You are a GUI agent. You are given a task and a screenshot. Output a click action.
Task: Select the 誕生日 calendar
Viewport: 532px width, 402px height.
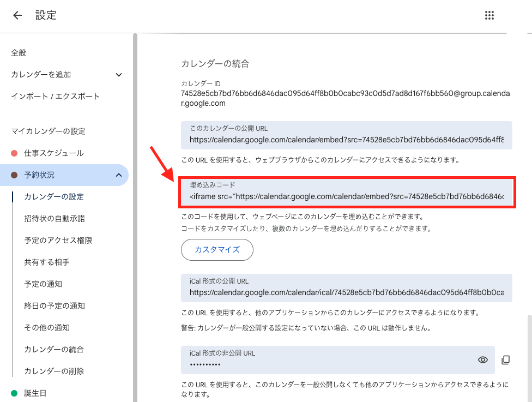point(35,393)
